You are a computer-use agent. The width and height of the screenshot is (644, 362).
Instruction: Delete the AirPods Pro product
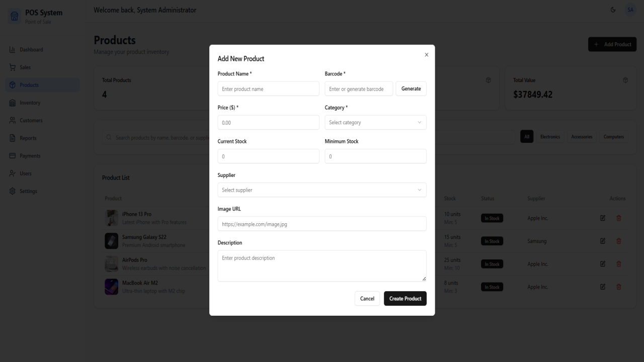619,264
